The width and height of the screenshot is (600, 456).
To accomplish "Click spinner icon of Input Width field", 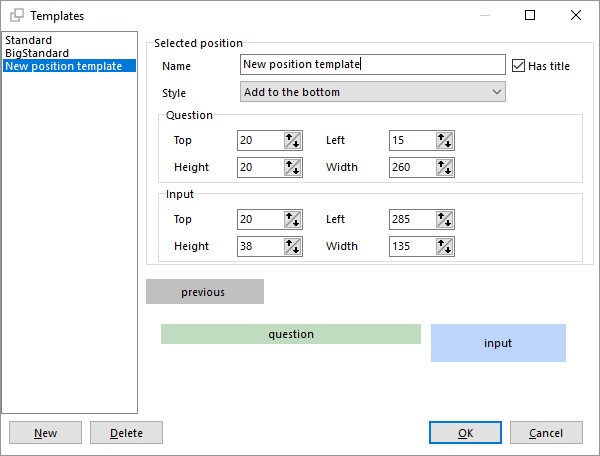I will [445, 246].
